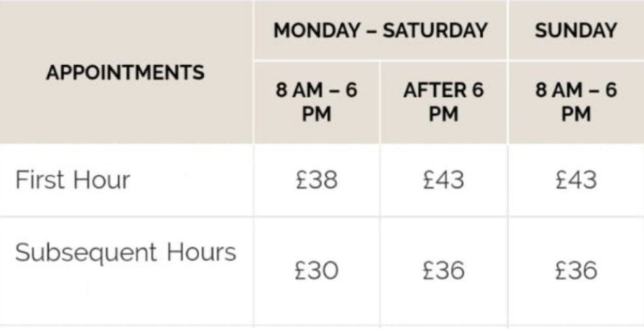This screenshot has height=329, width=644.
Task: Select the 8 AM – 6 PM header under Sunday
Action: click(576, 102)
